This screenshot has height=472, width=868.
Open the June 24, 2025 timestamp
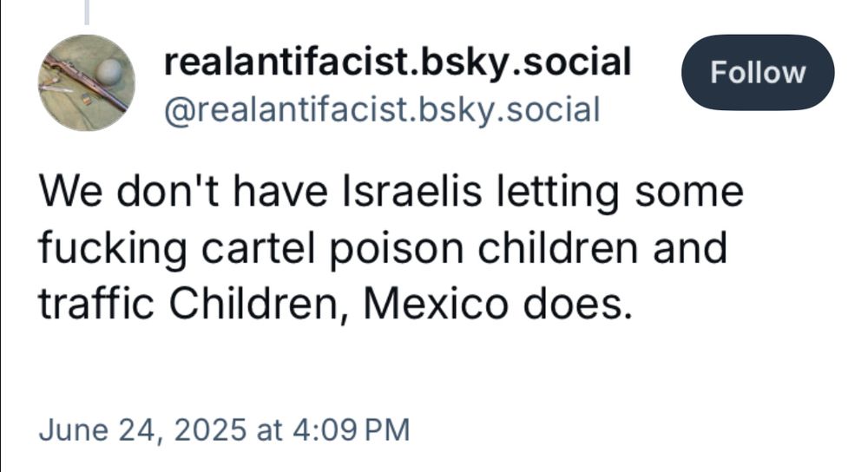(224, 430)
